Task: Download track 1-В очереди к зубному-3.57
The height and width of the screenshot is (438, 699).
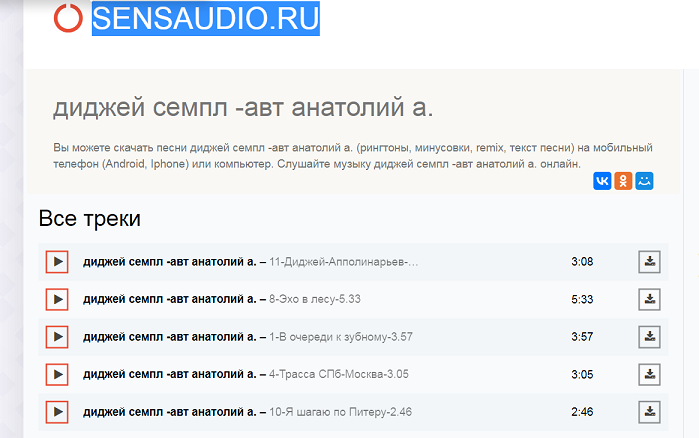Action: [x=650, y=336]
